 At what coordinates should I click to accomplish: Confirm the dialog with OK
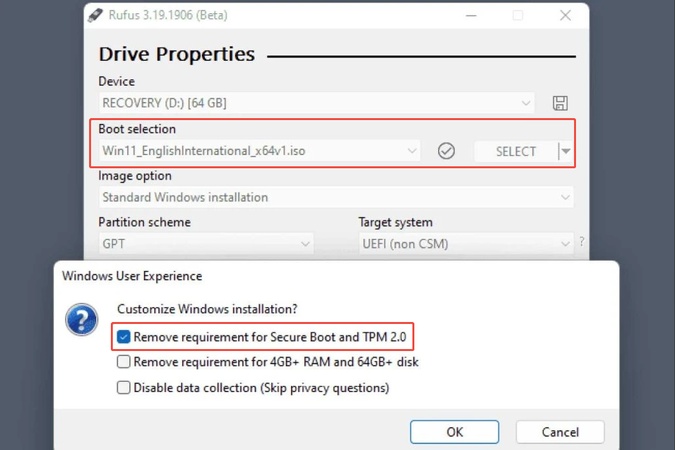click(x=454, y=432)
